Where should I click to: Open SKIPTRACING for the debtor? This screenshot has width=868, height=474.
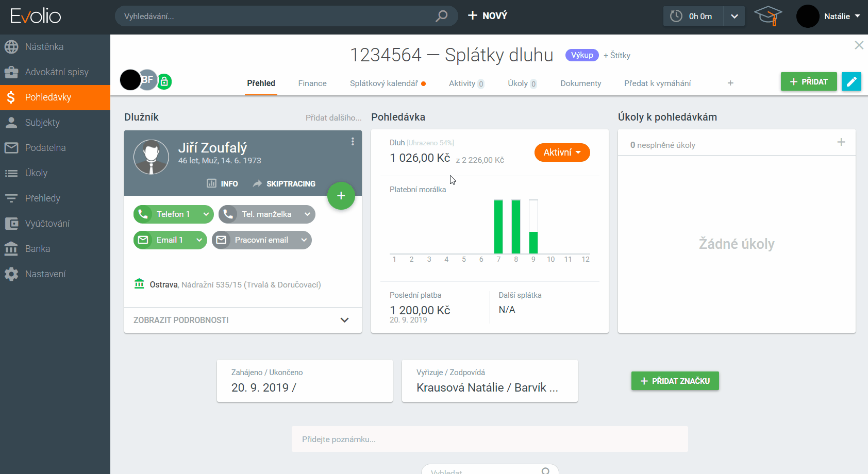284,183
